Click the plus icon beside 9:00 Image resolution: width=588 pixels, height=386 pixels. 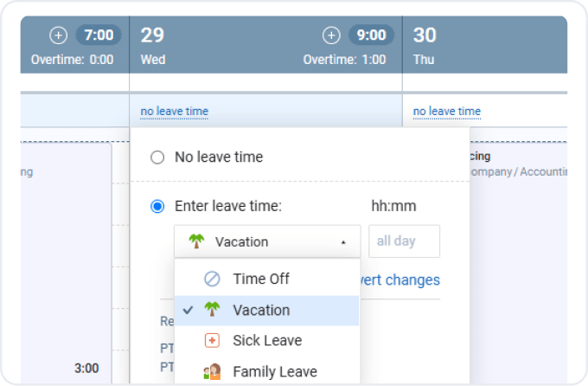tap(331, 35)
